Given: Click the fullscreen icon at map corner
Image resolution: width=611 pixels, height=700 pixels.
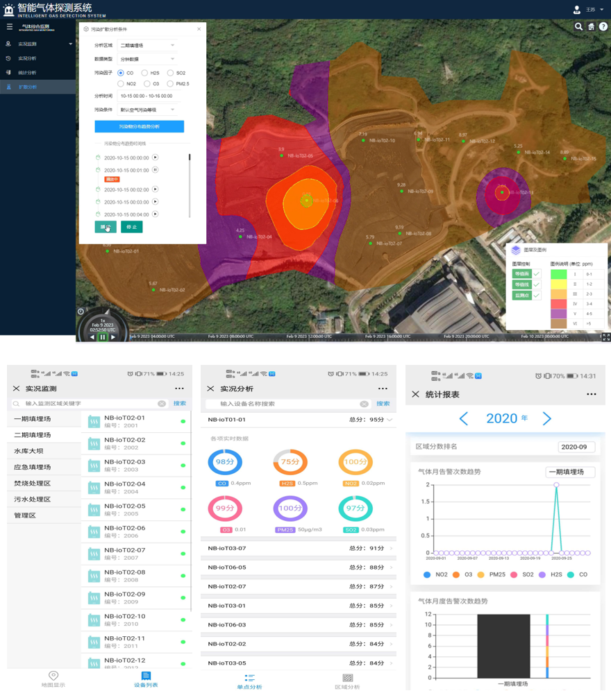Looking at the screenshot, I should tap(605, 336).
